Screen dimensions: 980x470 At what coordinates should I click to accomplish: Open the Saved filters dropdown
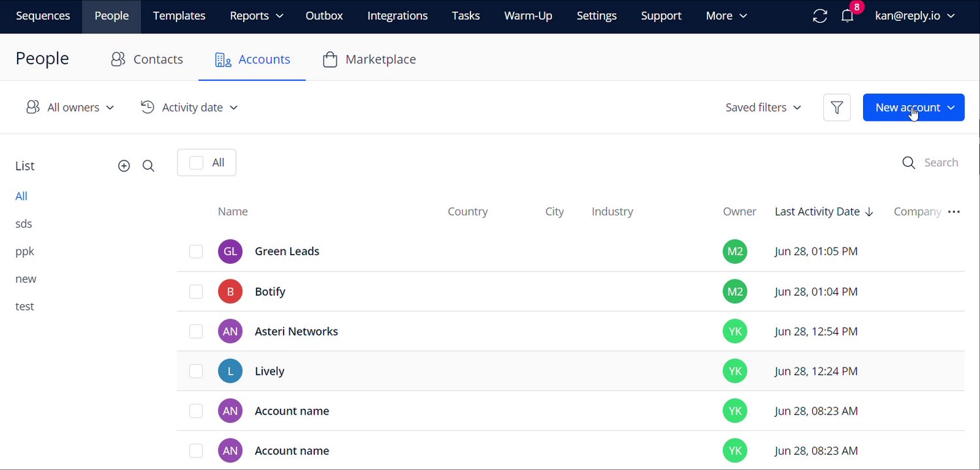pyautogui.click(x=763, y=108)
